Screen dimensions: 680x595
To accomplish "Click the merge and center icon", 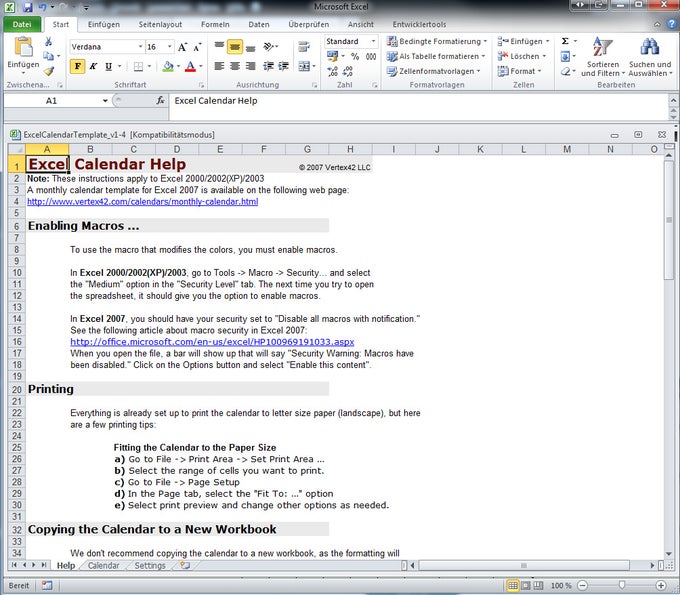I will [304, 66].
